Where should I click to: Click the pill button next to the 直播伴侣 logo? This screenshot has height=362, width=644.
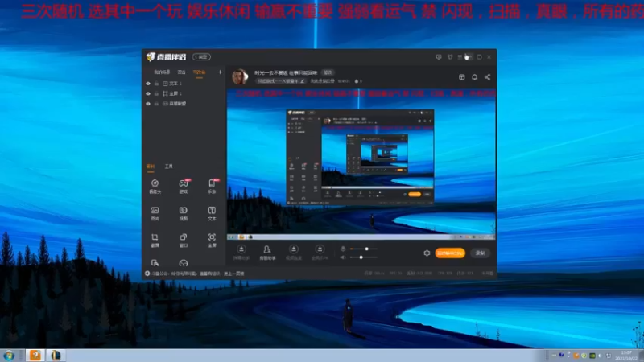coord(202,56)
